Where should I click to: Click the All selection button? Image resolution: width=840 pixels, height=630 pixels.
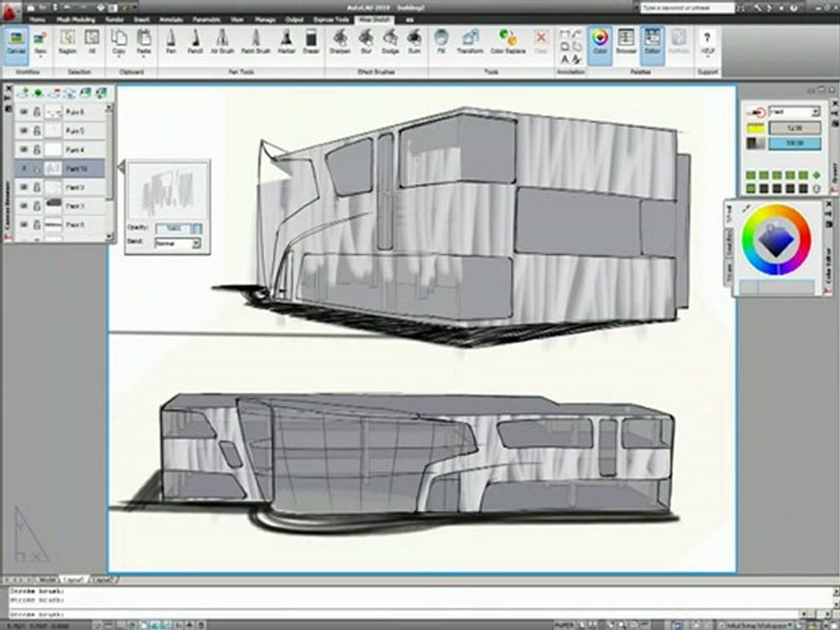[92, 42]
